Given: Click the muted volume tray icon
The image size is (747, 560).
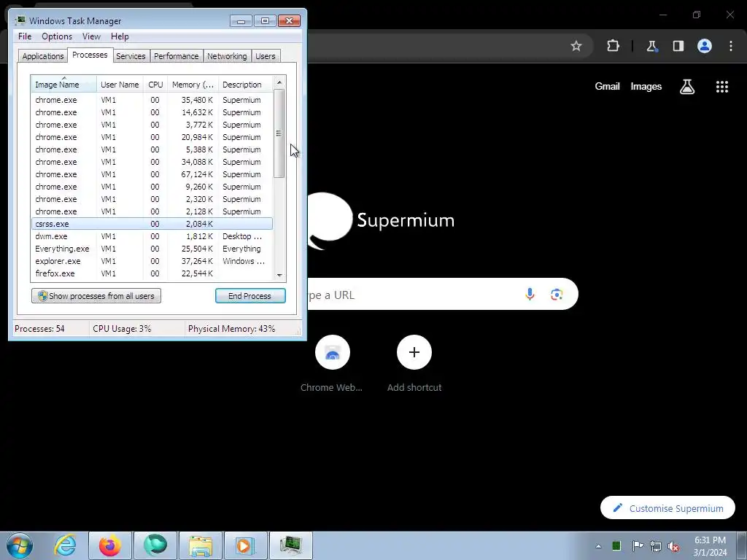Looking at the screenshot, I should pos(673,546).
